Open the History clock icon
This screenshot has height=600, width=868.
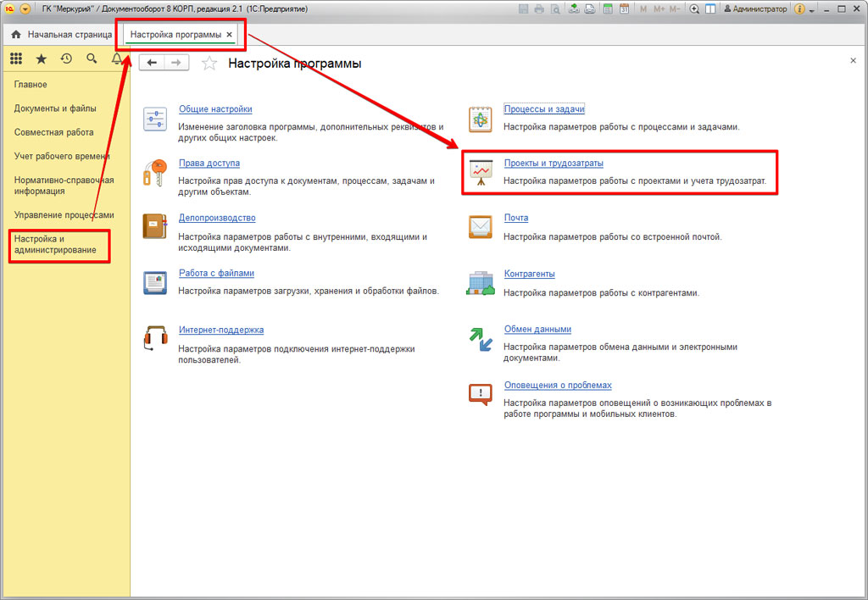66,58
